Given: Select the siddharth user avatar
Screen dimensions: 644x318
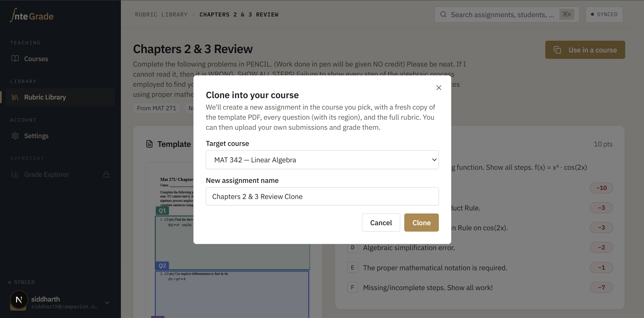Looking at the screenshot, I should coord(19,300).
